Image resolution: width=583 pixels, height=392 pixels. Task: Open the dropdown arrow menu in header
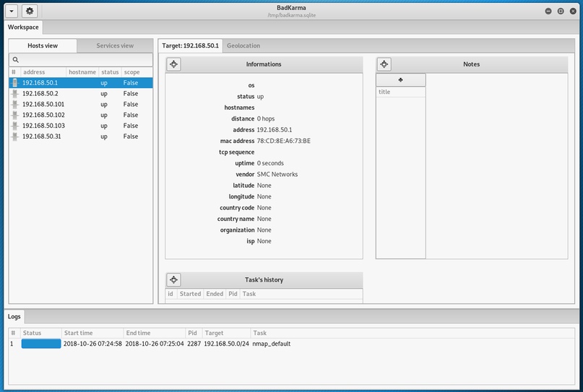[x=12, y=12]
